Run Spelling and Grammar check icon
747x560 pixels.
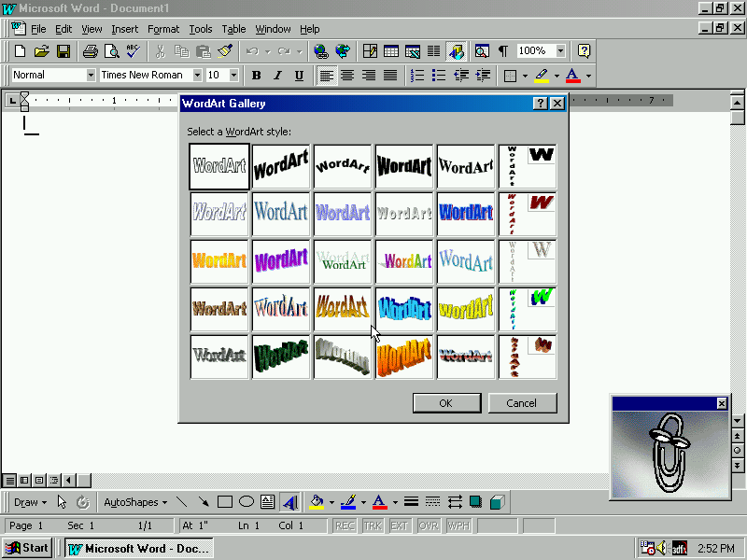(x=133, y=51)
